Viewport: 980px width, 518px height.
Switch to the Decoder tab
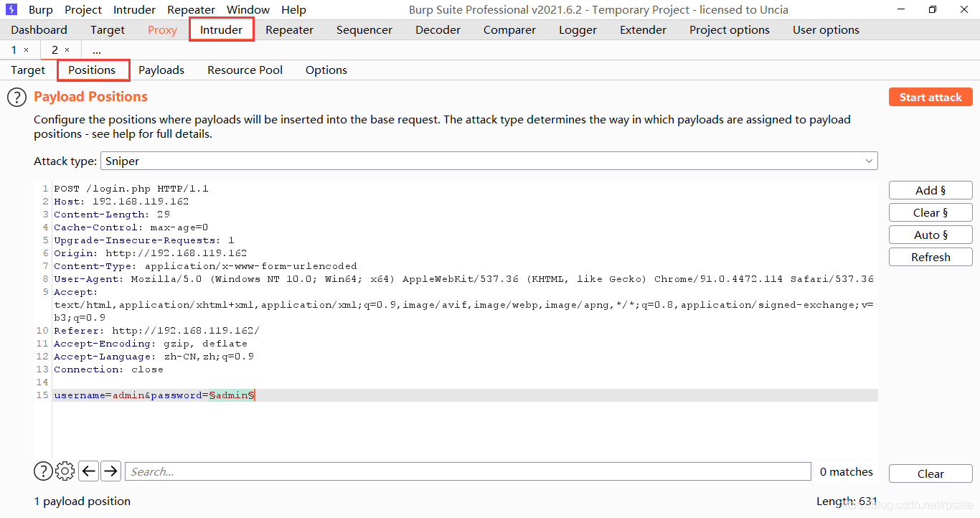438,30
